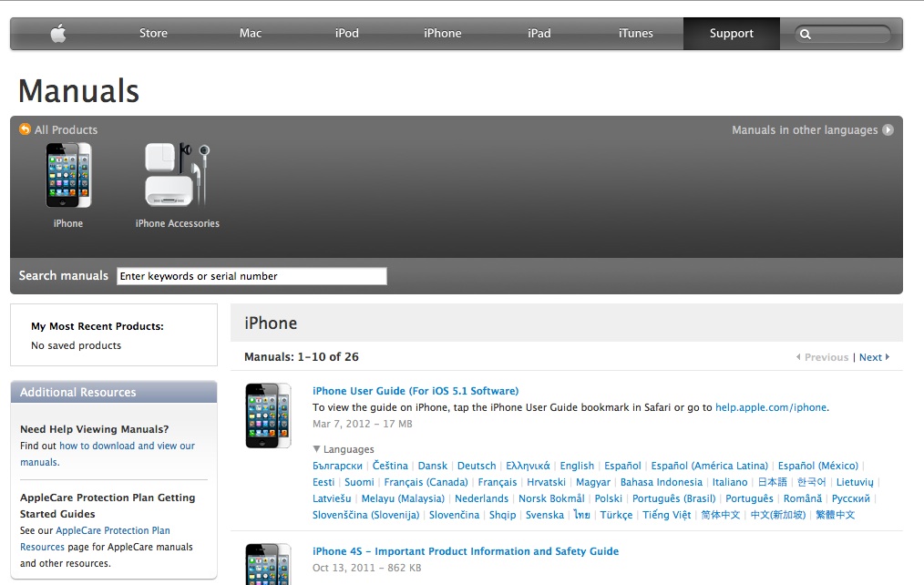This screenshot has height=585, width=924.
Task: Choose the Čeština language manual
Action: click(390, 466)
